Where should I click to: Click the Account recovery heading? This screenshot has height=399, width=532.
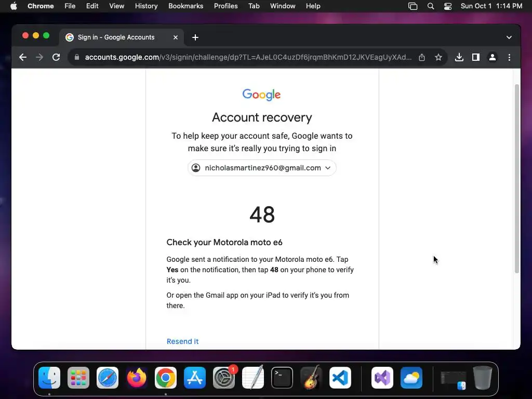[x=262, y=117]
